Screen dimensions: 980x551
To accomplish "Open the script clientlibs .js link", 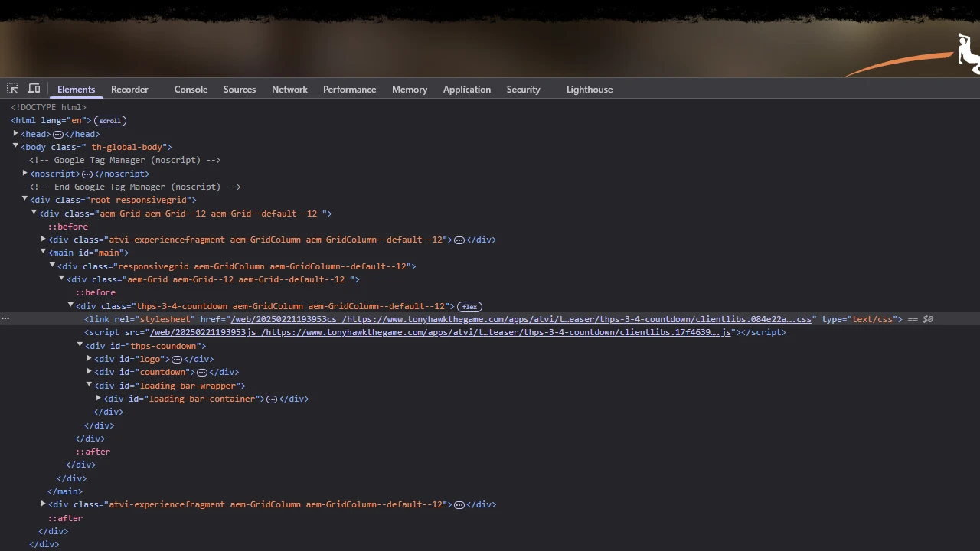I will point(440,332).
